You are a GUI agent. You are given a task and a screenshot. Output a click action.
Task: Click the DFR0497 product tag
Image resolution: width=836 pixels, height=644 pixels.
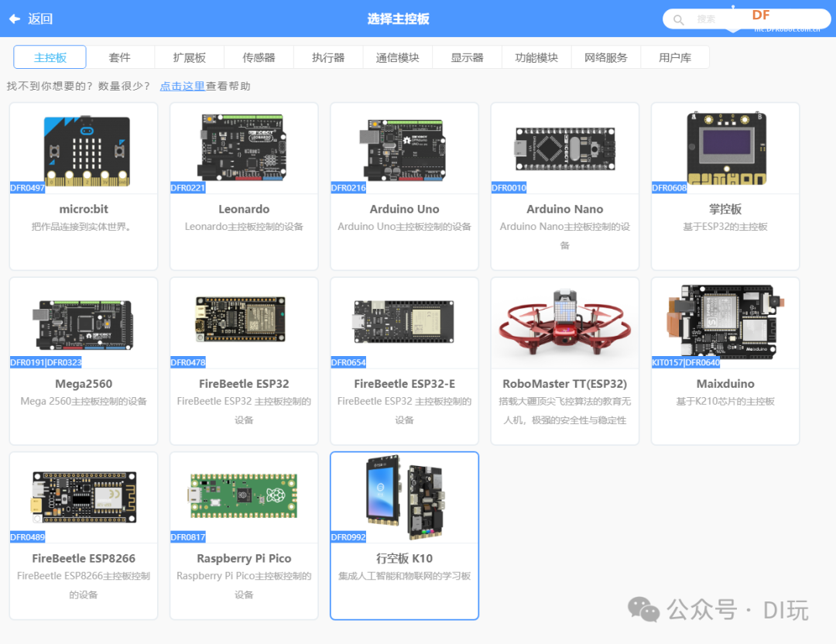(28, 187)
